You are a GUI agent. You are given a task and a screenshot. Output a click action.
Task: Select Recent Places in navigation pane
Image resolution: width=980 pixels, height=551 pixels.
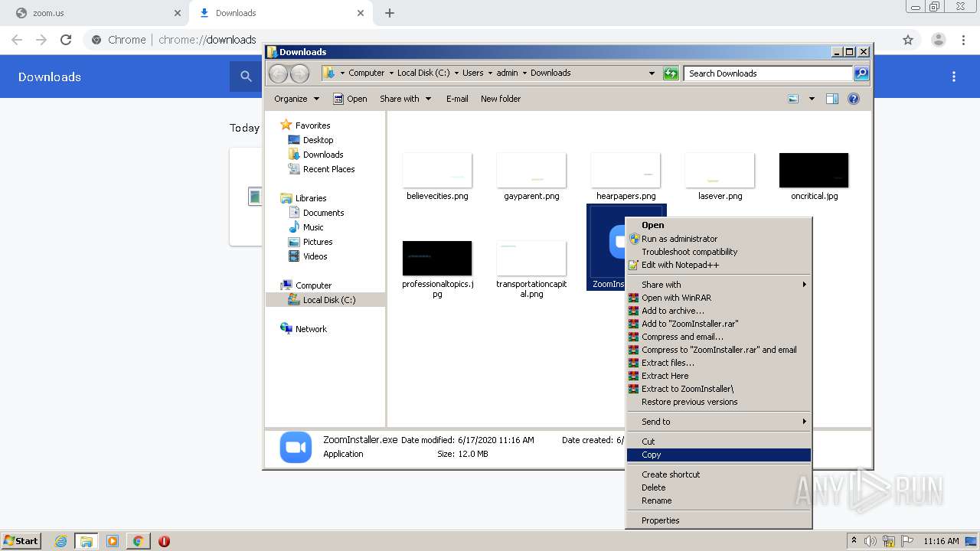[x=322, y=169]
